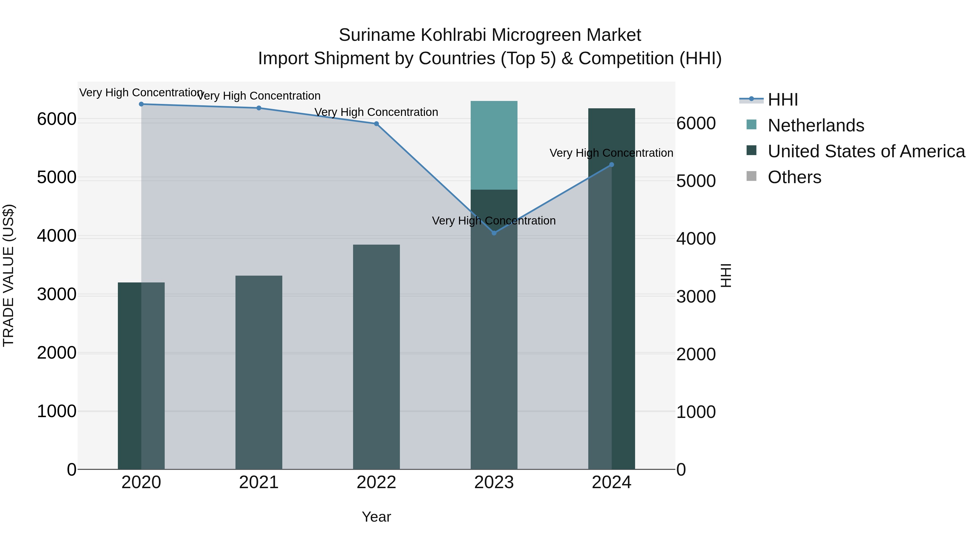Click the right axis 1000 tick label

[x=696, y=412]
